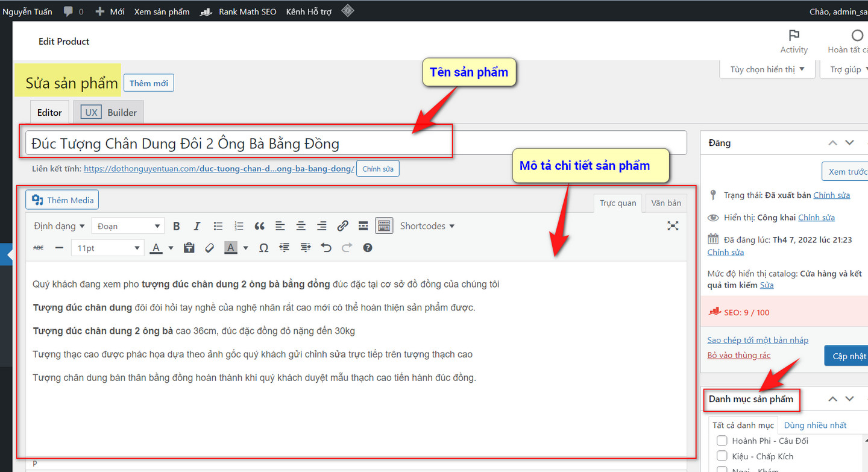Decrease paragraph indent
Screen dimensions: 868x472
pos(285,248)
